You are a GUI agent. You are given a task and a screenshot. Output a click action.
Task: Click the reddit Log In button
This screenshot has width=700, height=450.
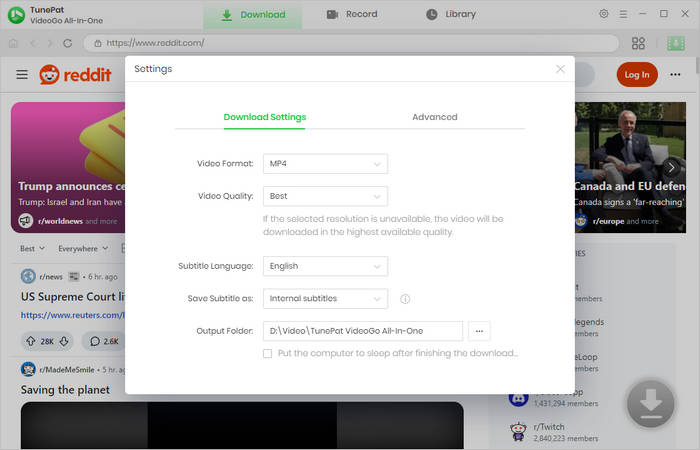(x=637, y=75)
